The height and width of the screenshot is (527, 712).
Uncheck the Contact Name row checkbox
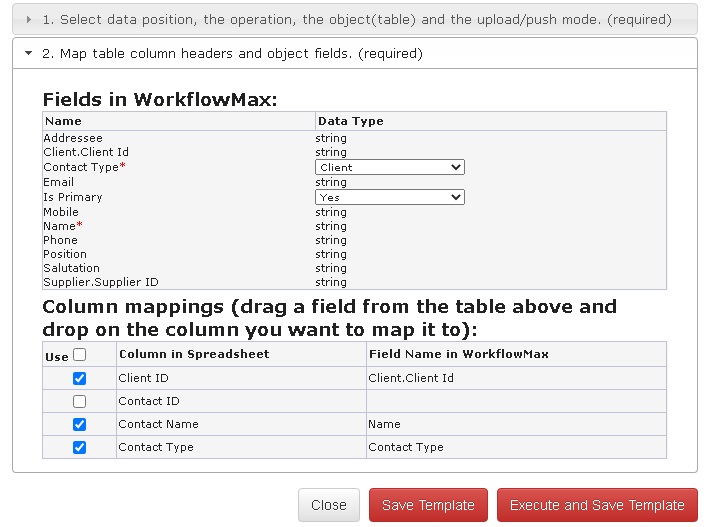(80, 424)
